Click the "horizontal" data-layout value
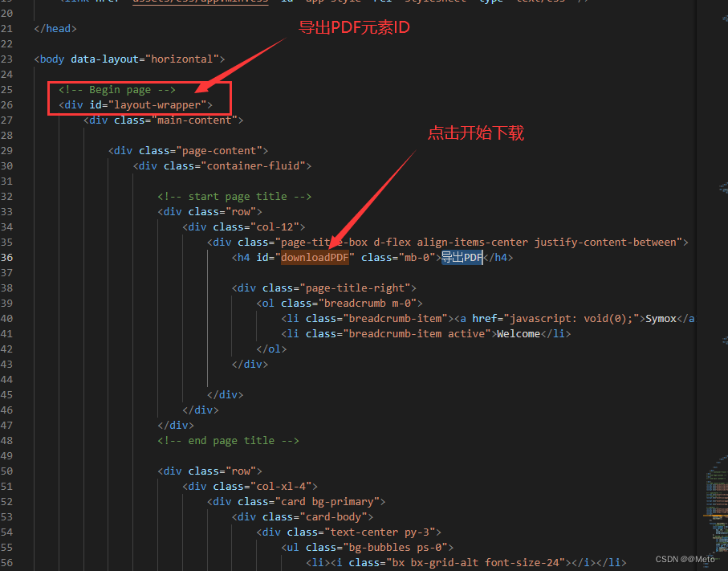The height and width of the screenshot is (571, 728). (182, 59)
